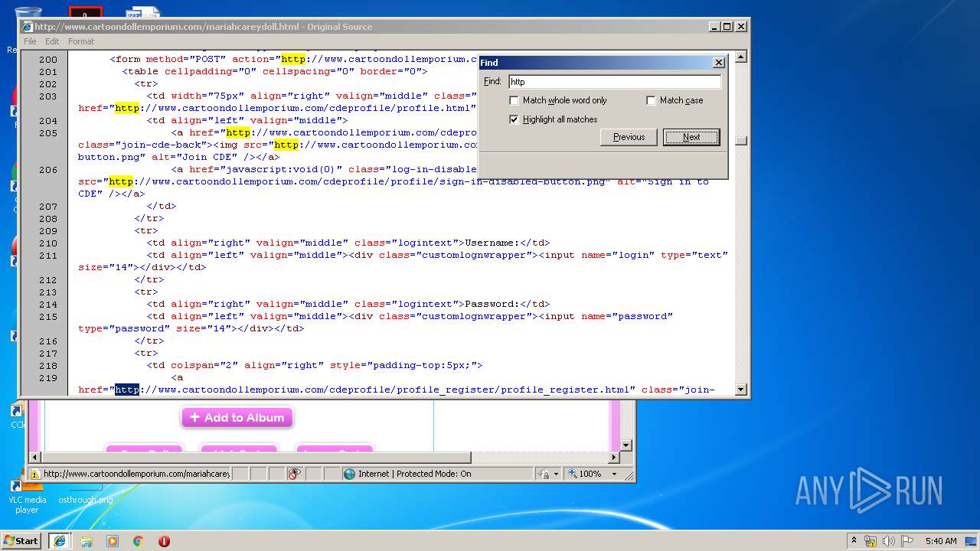Click source line number 211
The image size is (980, 551).
(48, 256)
